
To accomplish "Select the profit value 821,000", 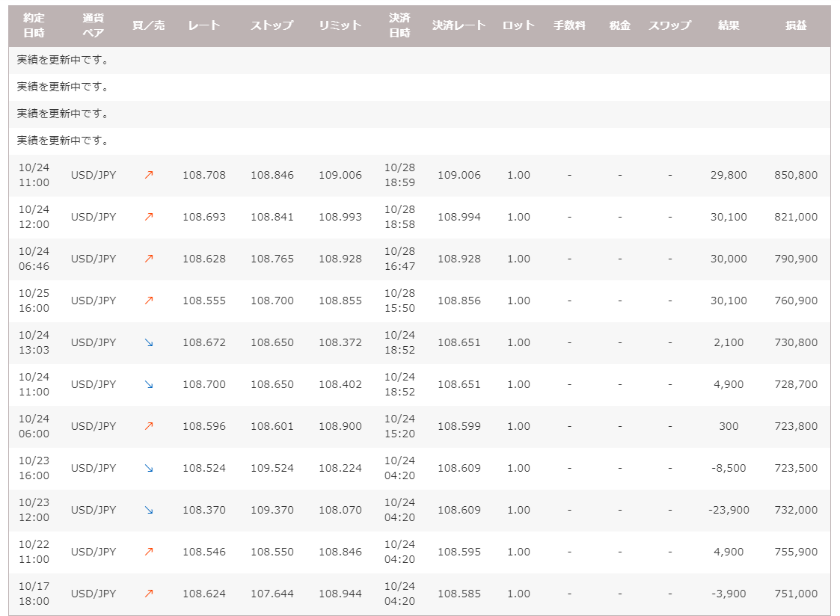I will click(x=796, y=217).
